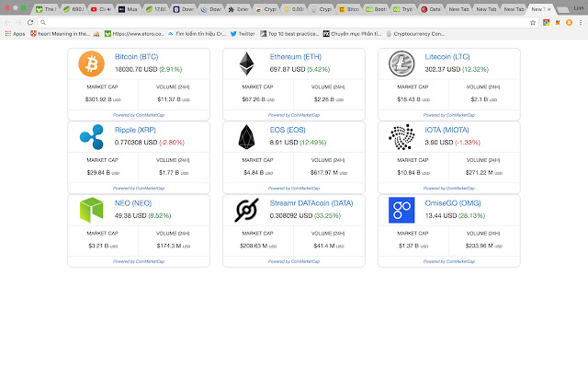Open the Chrome three-dot menu
Viewport: 588px width, 368px height.
[581, 22]
